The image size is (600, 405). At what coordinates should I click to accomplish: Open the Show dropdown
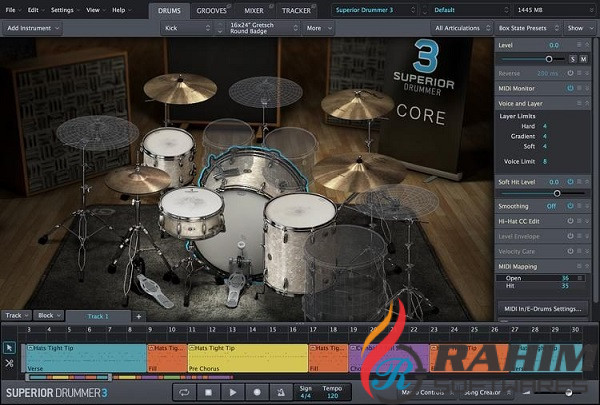coord(579,28)
